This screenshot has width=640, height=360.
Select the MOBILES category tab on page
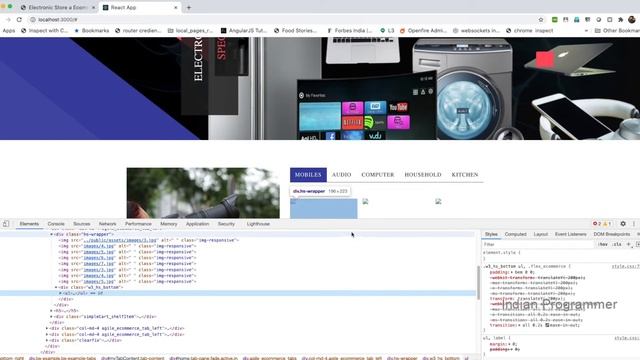[x=308, y=175]
